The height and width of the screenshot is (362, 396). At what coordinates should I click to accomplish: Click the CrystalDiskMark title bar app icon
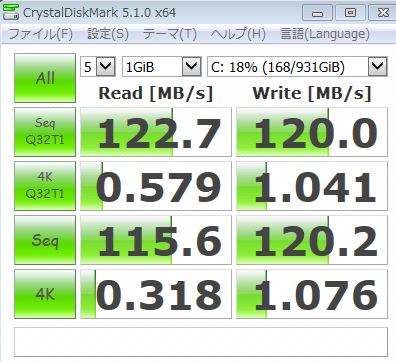click(x=10, y=12)
